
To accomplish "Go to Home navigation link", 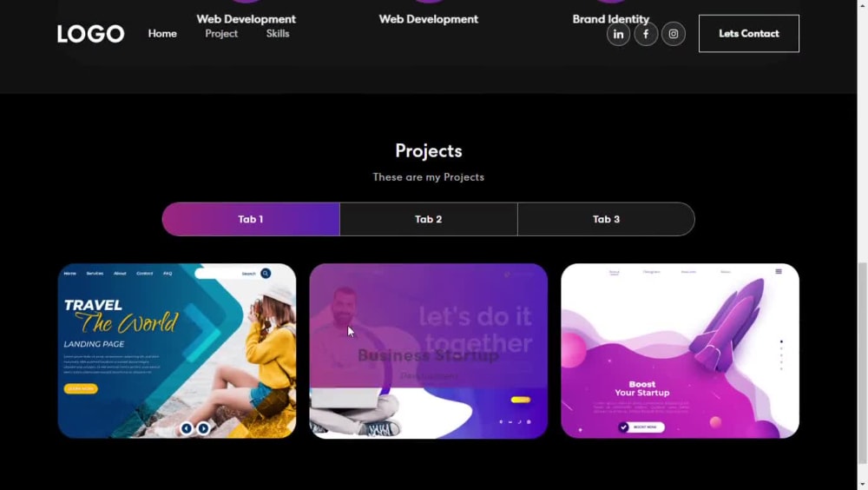I will [162, 34].
